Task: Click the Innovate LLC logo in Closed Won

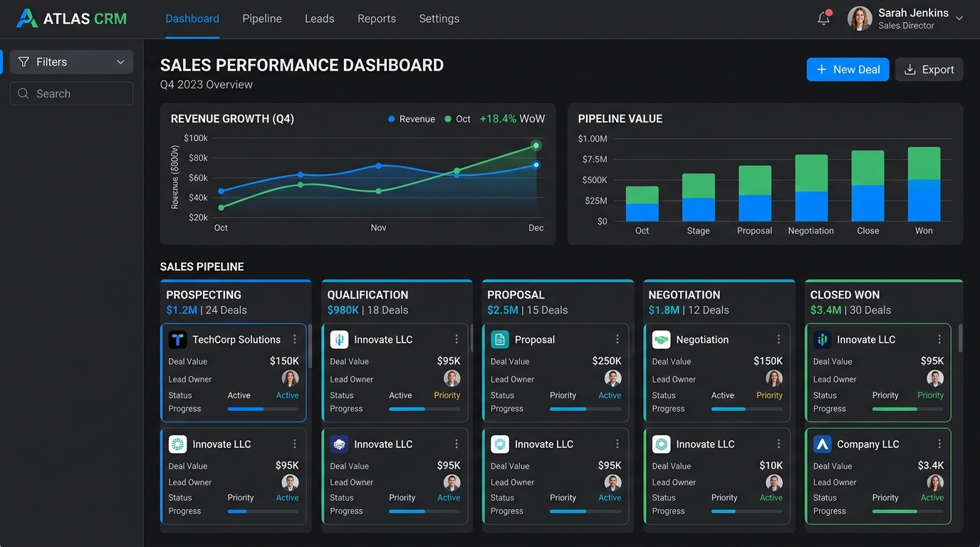Action: tap(823, 340)
